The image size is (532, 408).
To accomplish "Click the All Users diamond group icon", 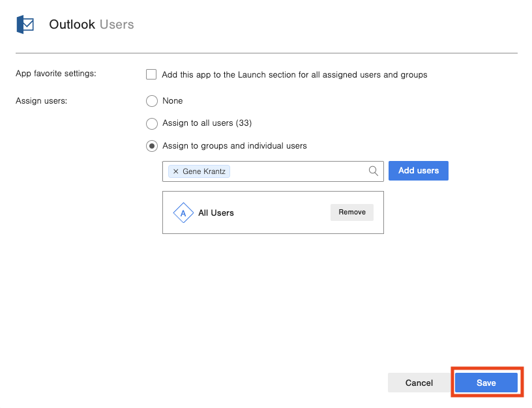I will [x=183, y=213].
